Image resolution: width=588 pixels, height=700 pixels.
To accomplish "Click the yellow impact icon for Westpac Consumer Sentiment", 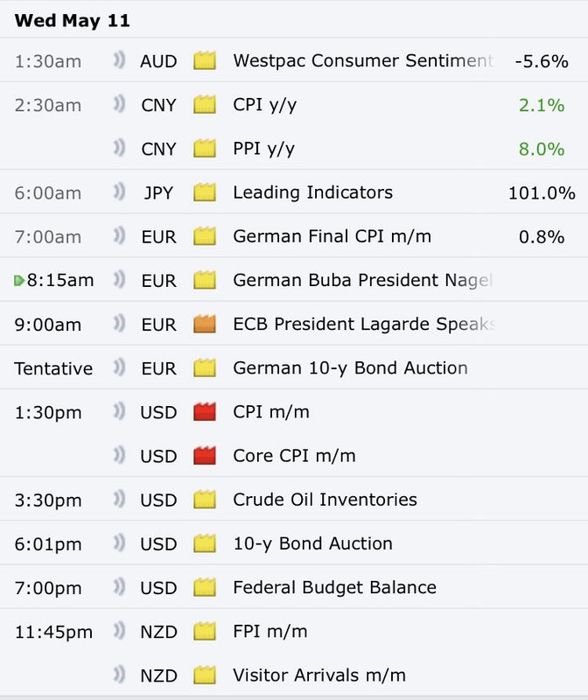I will (205, 60).
